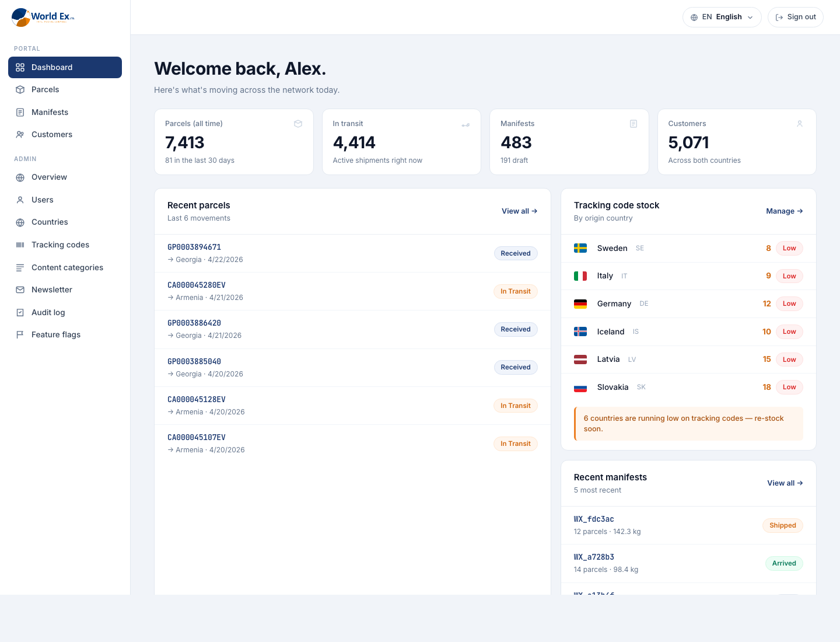Click the Italy flag icon
The image size is (840, 642).
tap(580, 276)
